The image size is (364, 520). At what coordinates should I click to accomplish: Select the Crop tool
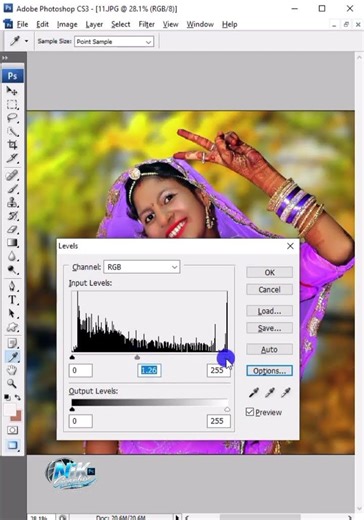coord(12,145)
